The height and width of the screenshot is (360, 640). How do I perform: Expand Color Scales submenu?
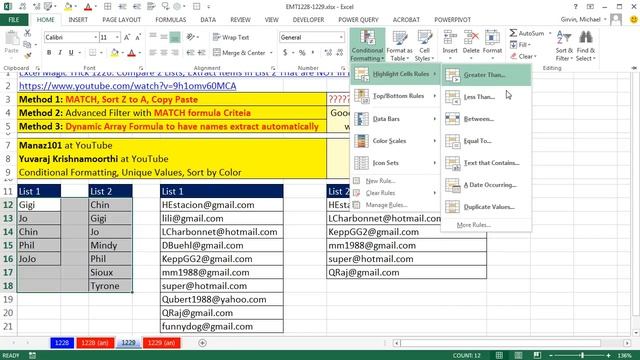point(395,141)
